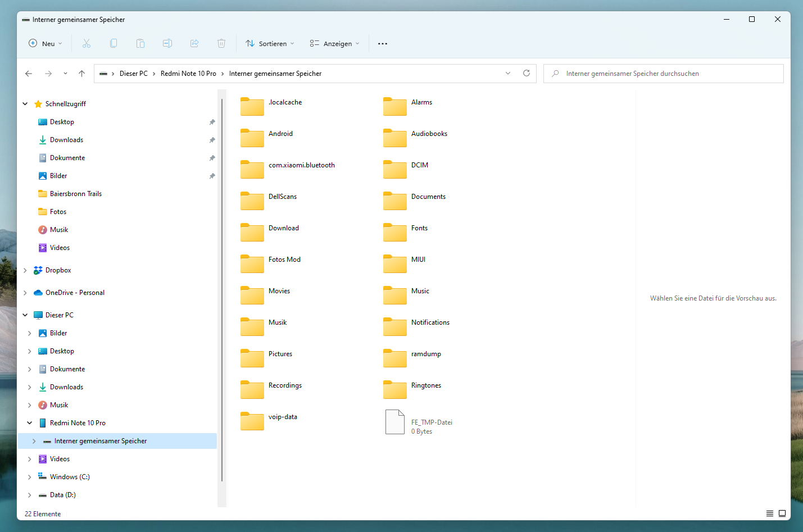Open the Anzeigen view dropdown
The image size is (803, 532).
(334, 43)
